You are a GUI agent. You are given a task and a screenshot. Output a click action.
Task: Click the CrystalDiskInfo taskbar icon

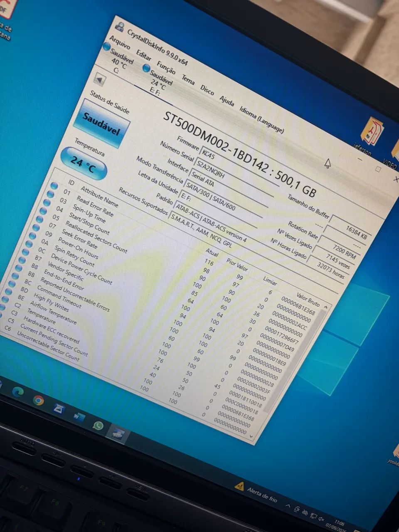pos(118,433)
